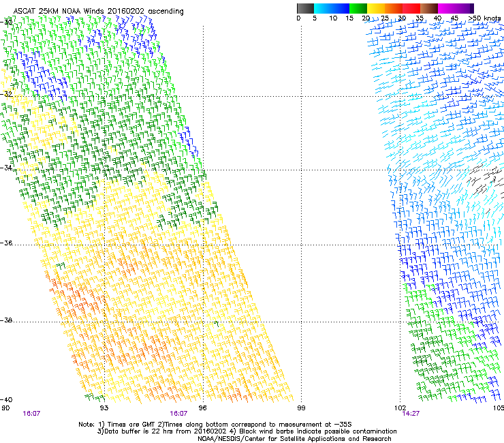Screen dimensions: 504x443
Task: Select the gray 0-5 knots legend segment
Action: (x=305, y=8)
